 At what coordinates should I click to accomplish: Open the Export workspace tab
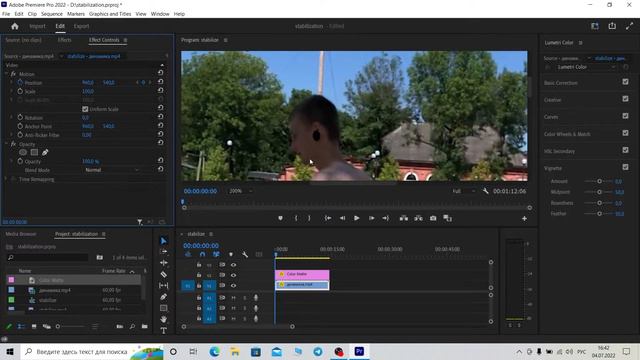(81, 26)
